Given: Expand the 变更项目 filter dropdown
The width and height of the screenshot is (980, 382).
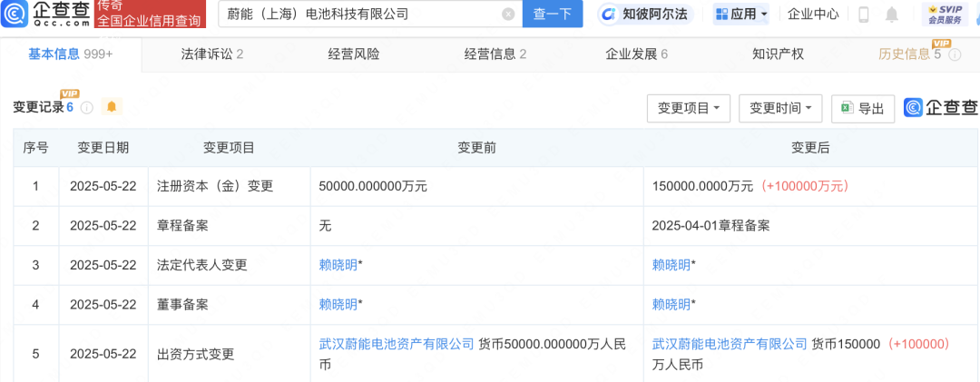Looking at the screenshot, I should tap(689, 108).
